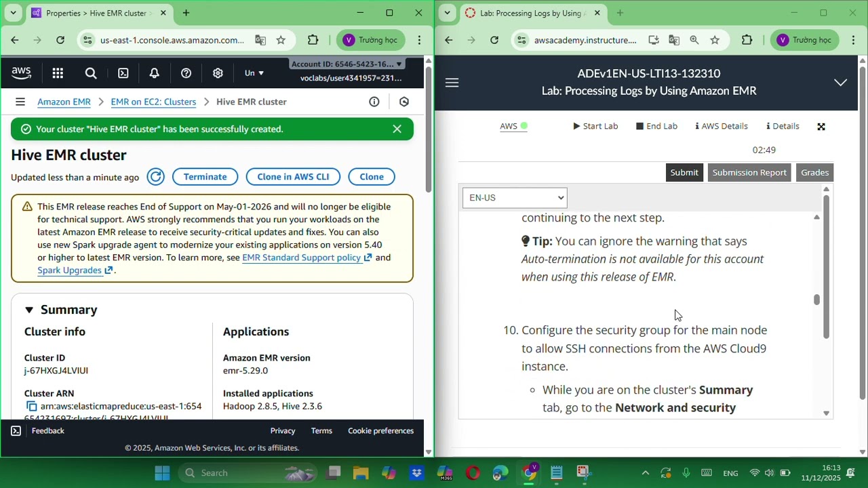Viewport: 868px width, 488px height.
Task: Install app icon in lab address bar
Action: [654, 40]
